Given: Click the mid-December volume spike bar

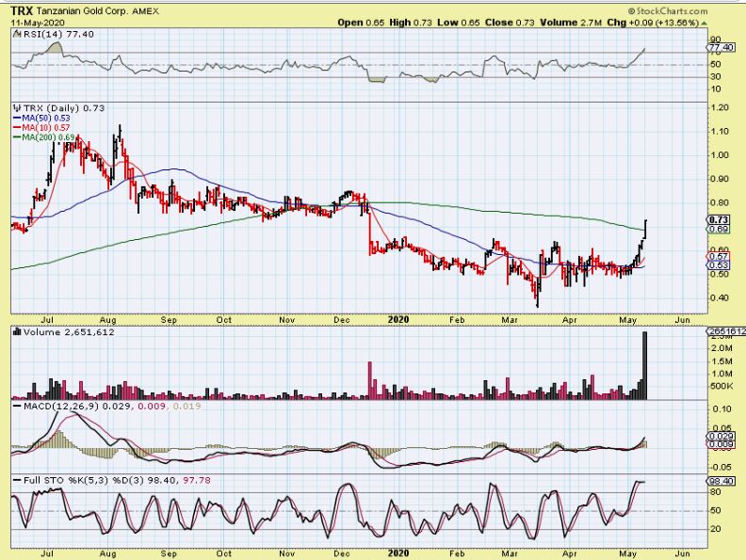Looking at the screenshot, I should (369, 380).
